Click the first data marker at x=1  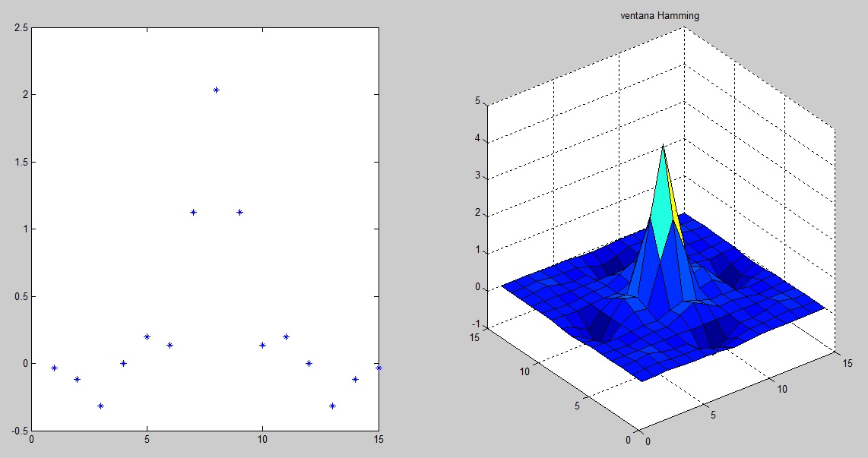54,368
